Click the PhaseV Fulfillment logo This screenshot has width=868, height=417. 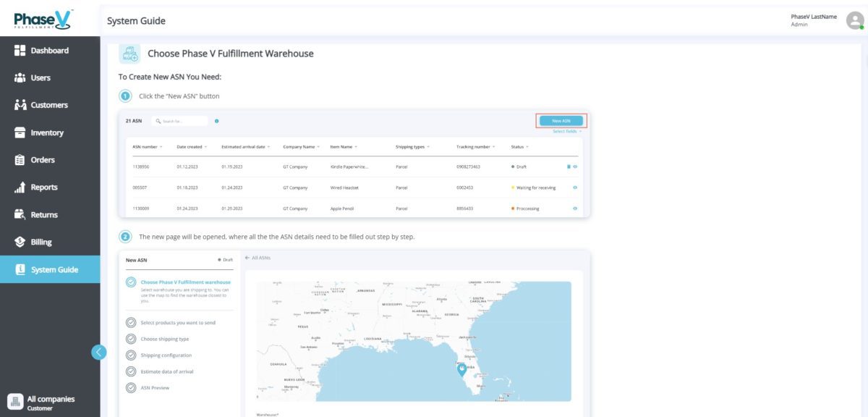tap(44, 20)
